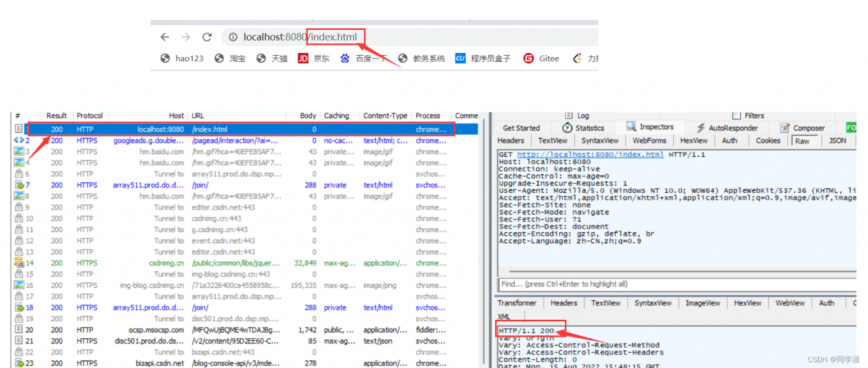Open the 程序员盒子 bookmark
This screenshot has height=368, width=868.
pyautogui.click(x=483, y=58)
